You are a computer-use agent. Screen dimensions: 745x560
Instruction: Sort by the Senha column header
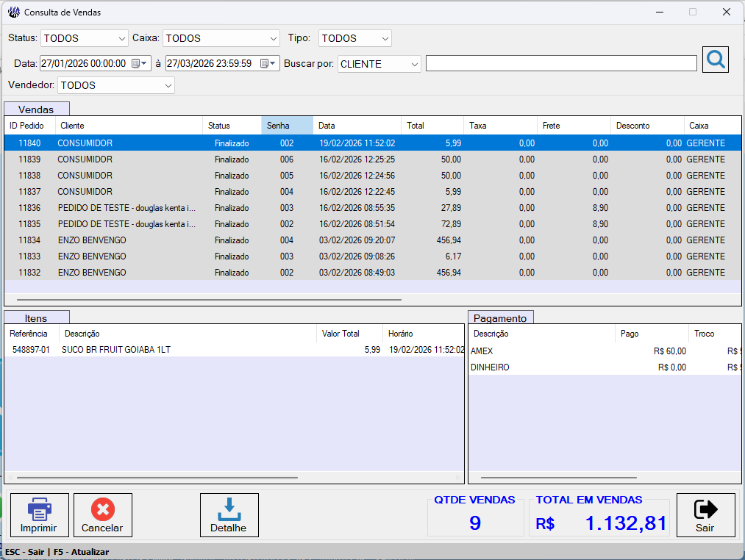coord(287,126)
